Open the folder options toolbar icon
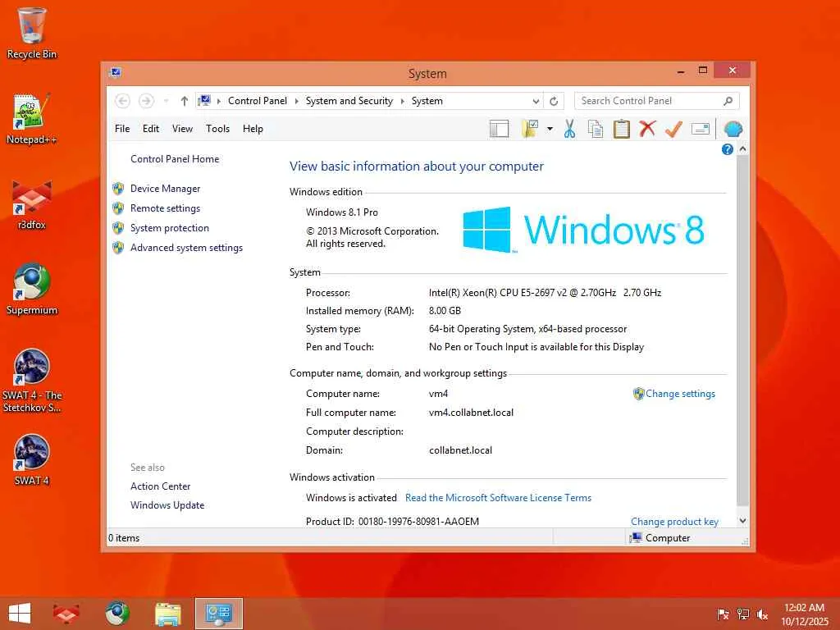 (530, 129)
